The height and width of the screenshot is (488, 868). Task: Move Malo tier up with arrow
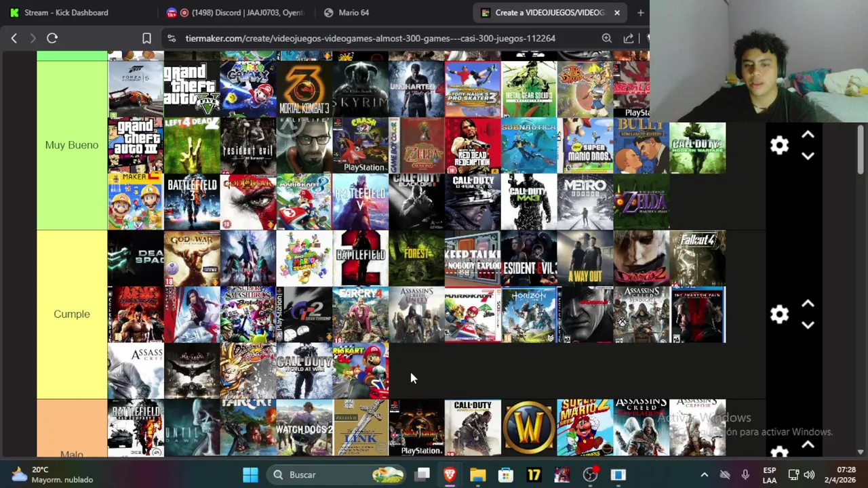click(x=808, y=445)
